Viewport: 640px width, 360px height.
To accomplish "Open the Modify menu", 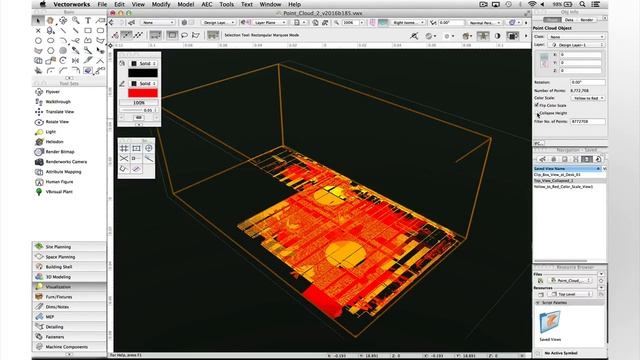I will pos(161,4).
